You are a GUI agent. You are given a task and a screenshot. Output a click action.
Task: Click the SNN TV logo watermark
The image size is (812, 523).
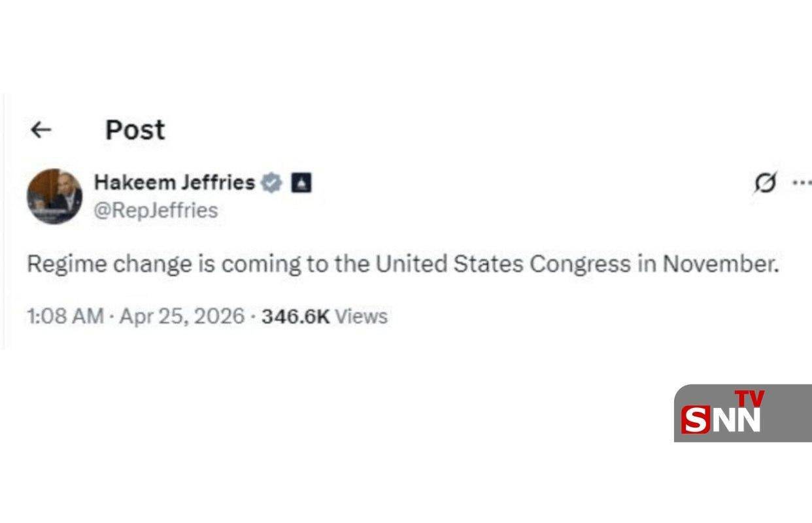point(742,413)
